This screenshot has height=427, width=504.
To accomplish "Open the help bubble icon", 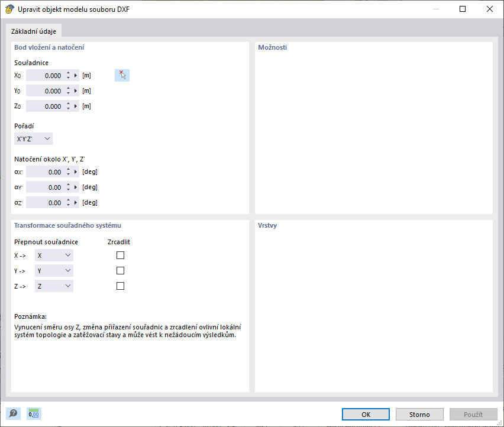I will (x=12, y=413).
